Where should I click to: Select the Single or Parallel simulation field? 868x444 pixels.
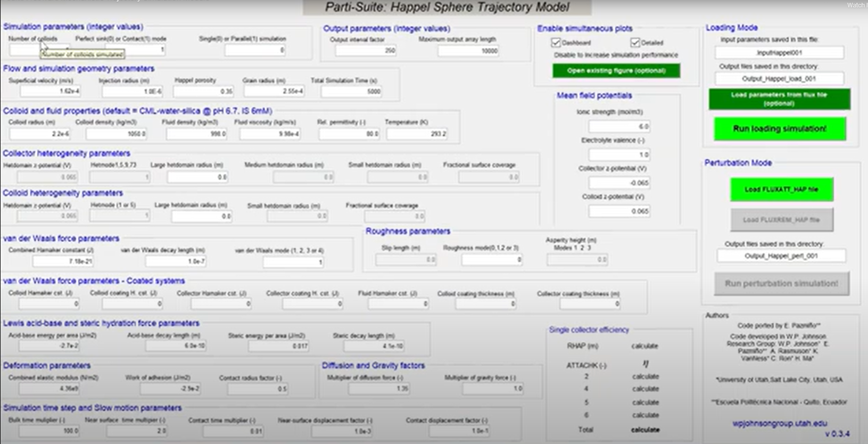point(255,51)
